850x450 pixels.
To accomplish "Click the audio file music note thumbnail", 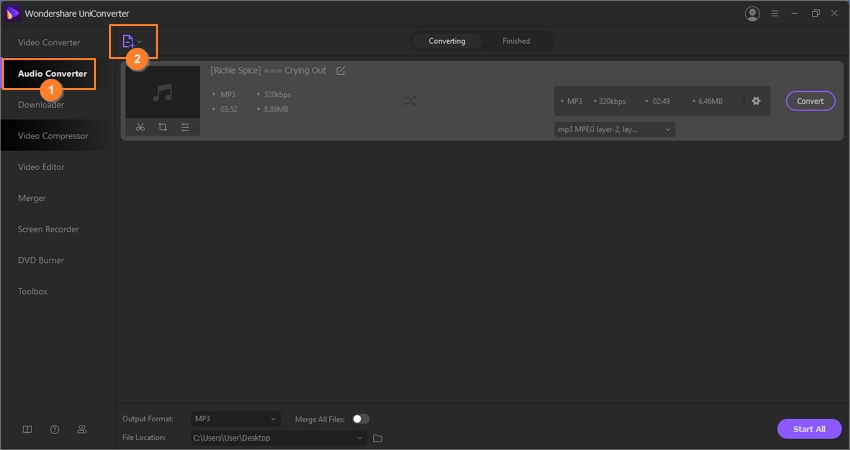I will tap(163, 92).
